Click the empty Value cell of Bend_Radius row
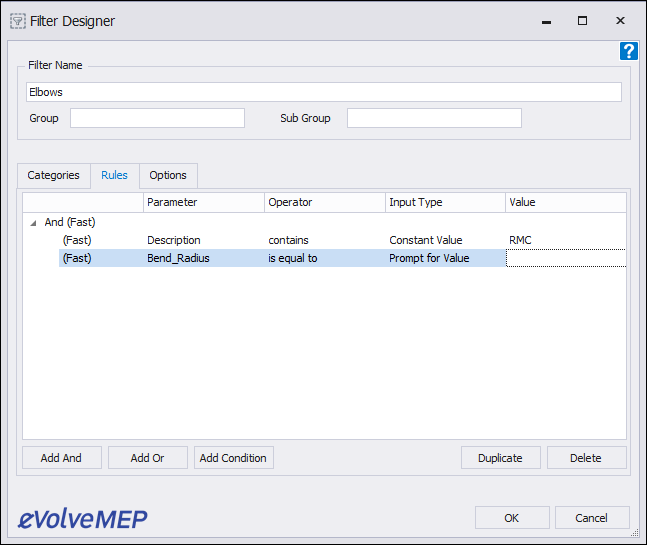The image size is (647, 545). point(566,258)
